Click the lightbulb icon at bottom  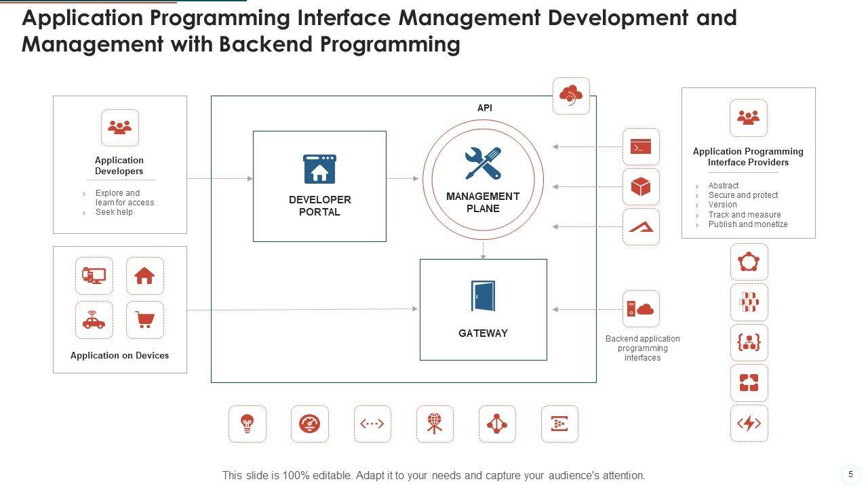248,424
